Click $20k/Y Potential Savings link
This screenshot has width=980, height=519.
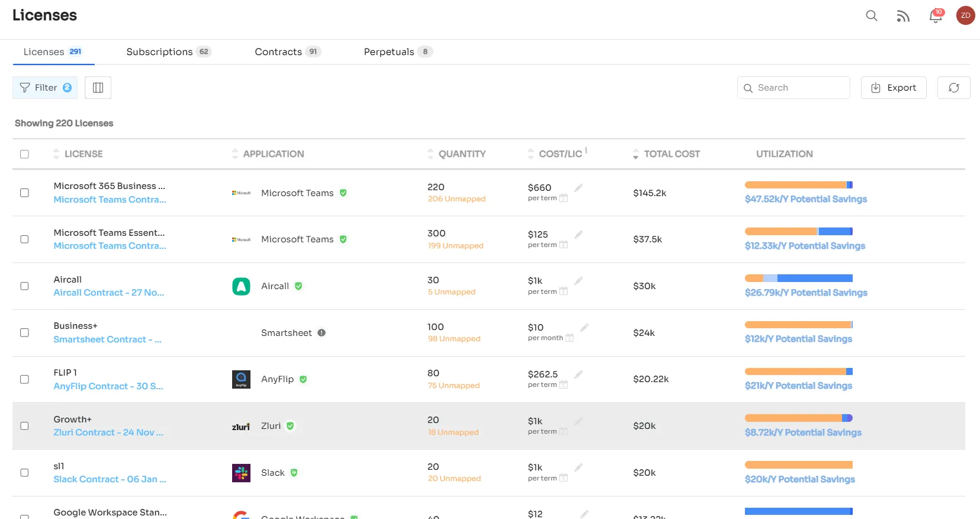pos(800,479)
